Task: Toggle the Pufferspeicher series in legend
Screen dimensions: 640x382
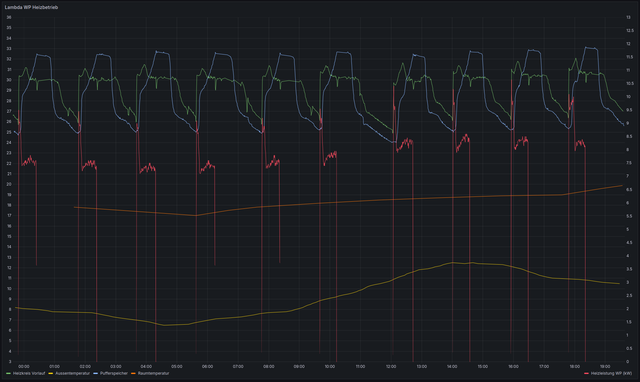Action: (x=114, y=373)
